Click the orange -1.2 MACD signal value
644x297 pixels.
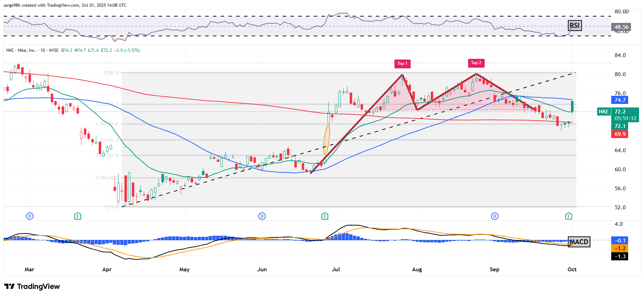(x=620, y=248)
